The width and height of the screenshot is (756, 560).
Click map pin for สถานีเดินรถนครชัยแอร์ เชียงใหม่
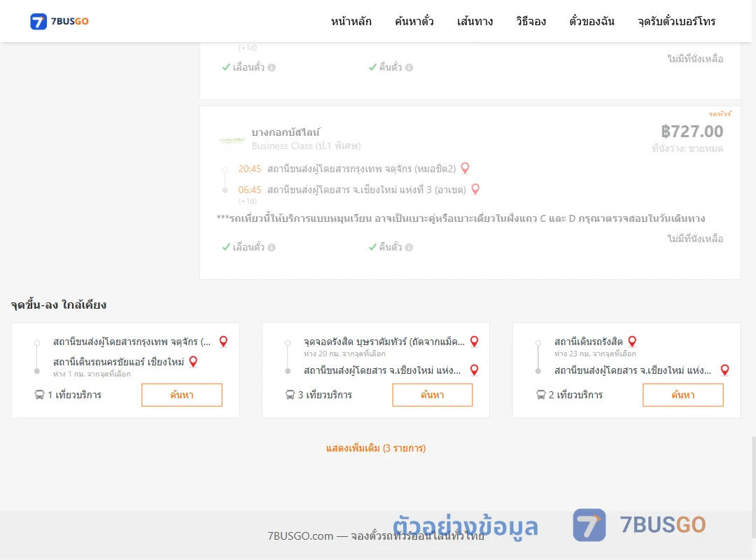[193, 362]
